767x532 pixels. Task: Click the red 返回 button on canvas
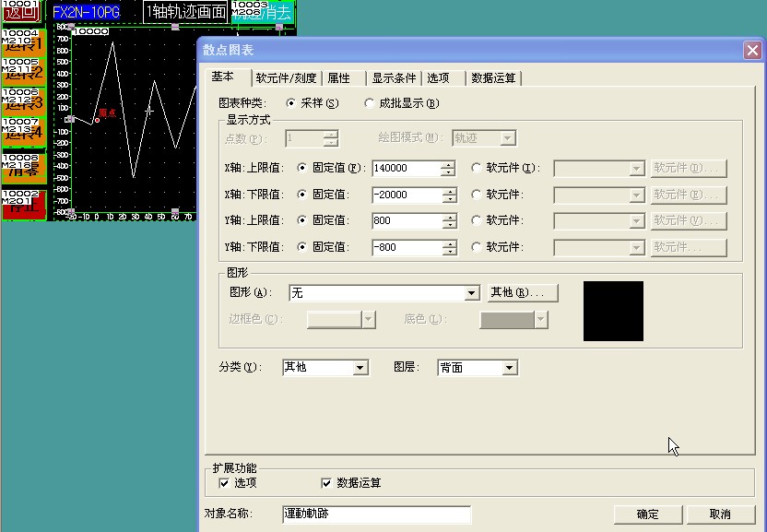(x=23, y=13)
